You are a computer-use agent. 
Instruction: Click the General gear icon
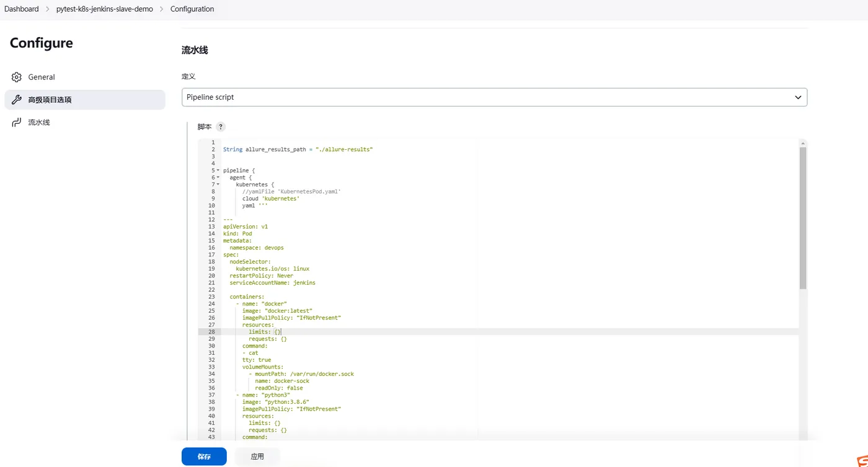pos(17,77)
